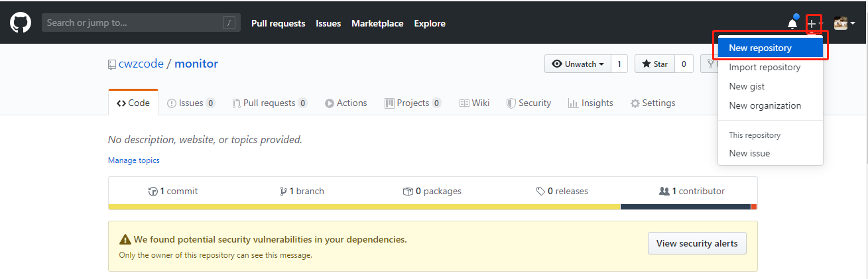Select New repository from dropdown
This screenshot has height=279, width=868.
pos(771,48)
